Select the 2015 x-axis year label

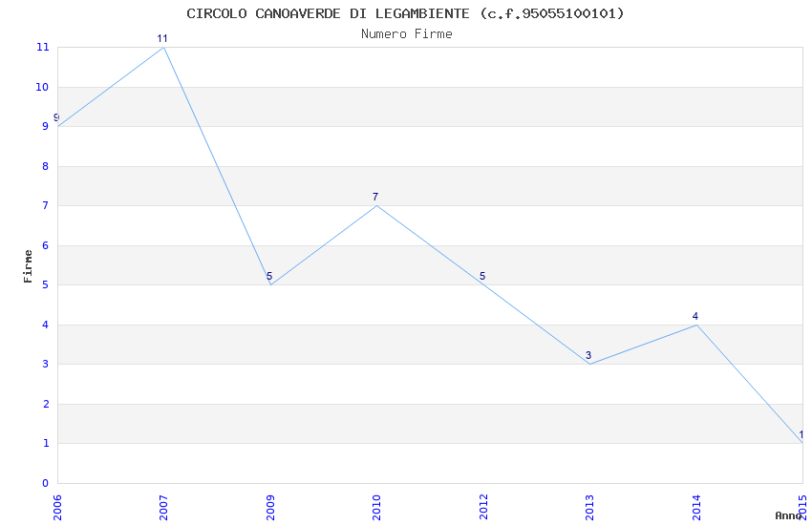802,508
